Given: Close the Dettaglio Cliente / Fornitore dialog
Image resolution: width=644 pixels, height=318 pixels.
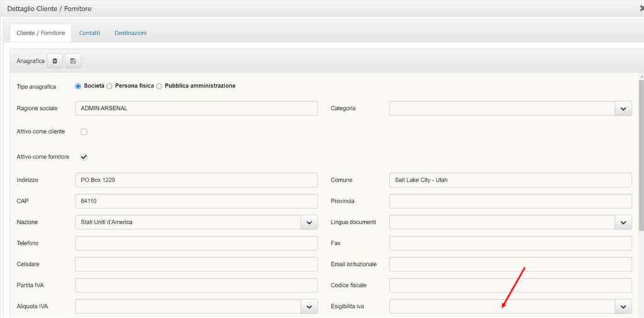Looking at the screenshot, I should click(641, 9).
